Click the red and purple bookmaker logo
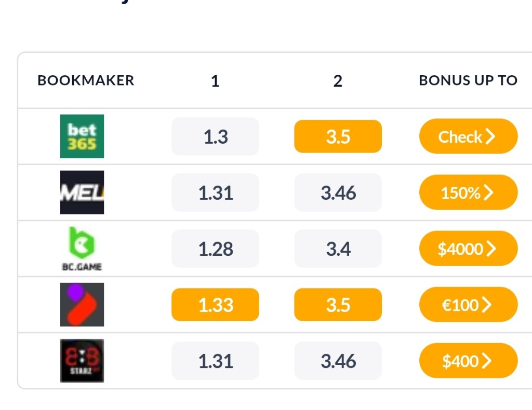532x410 pixels. 82,305
